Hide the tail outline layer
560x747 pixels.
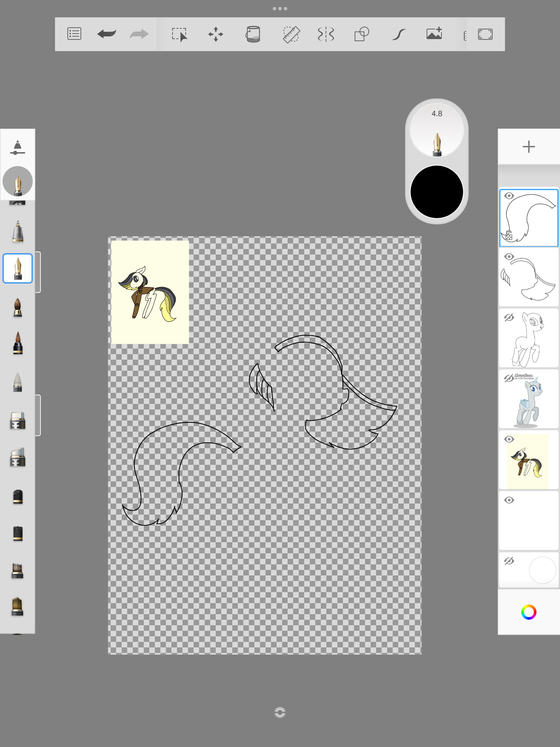pyautogui.click(x=509, y=196)
